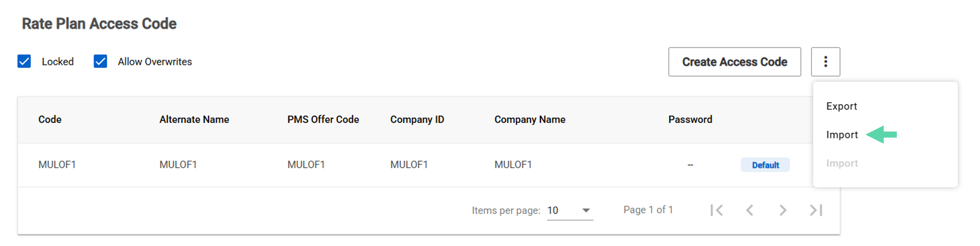Click the Password column header
The height and width of the screenshot is (246, 980).
(x=690, y=120)
